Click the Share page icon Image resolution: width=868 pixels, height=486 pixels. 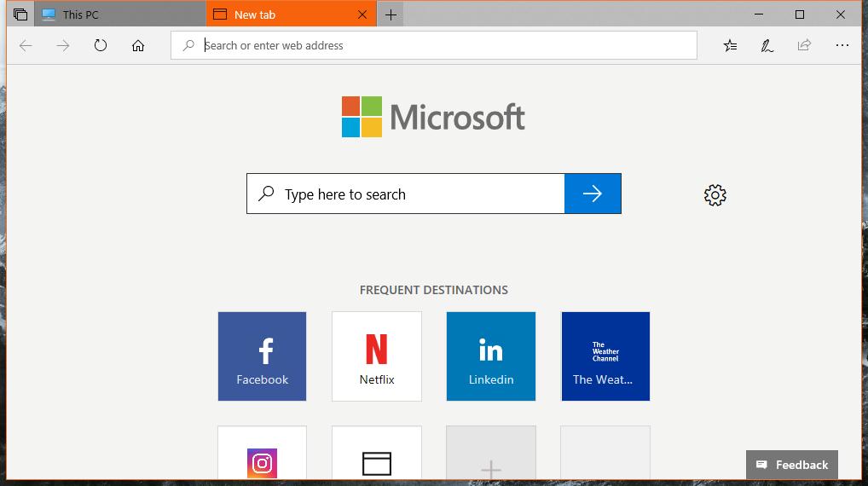pos(804,45)
